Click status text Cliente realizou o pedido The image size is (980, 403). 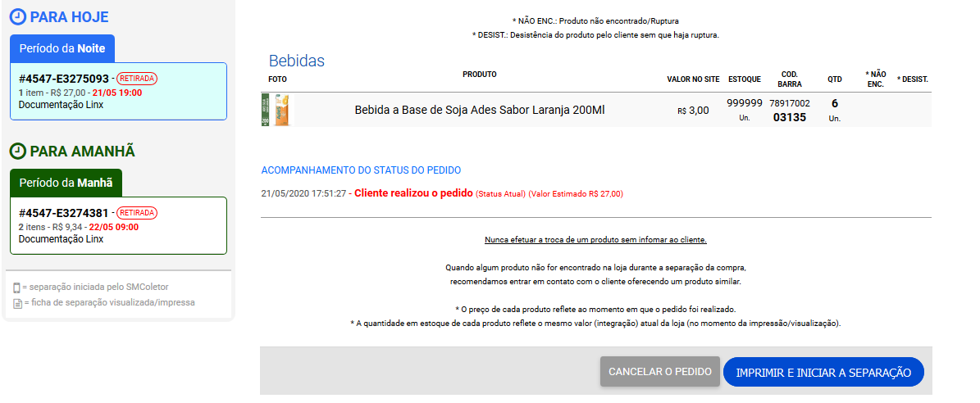(x=414, y=193)
